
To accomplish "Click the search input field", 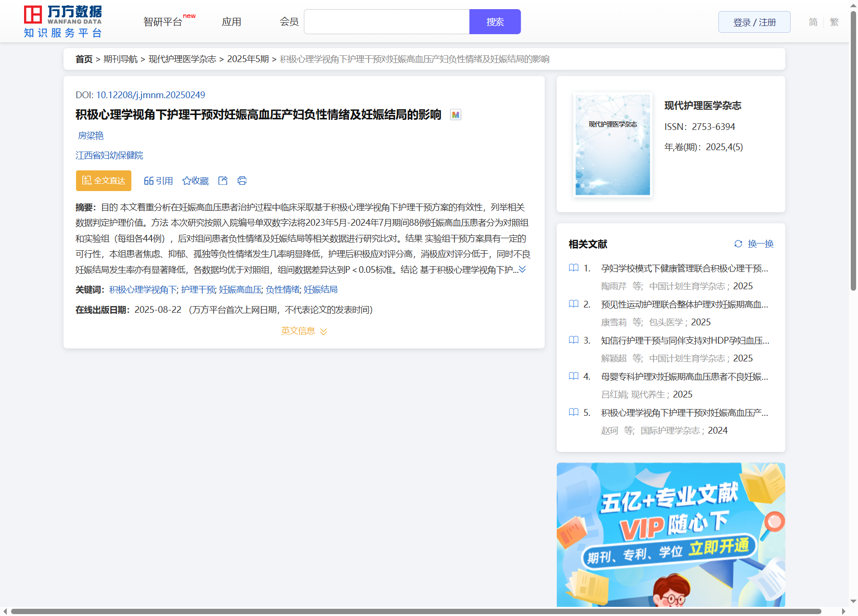I will click(386, 22).
